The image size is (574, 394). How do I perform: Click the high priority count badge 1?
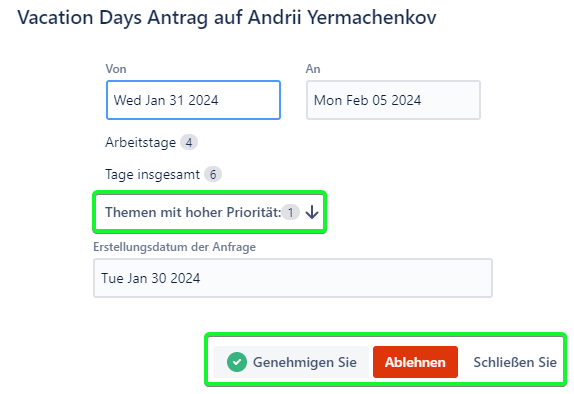[x=291, y=212]
